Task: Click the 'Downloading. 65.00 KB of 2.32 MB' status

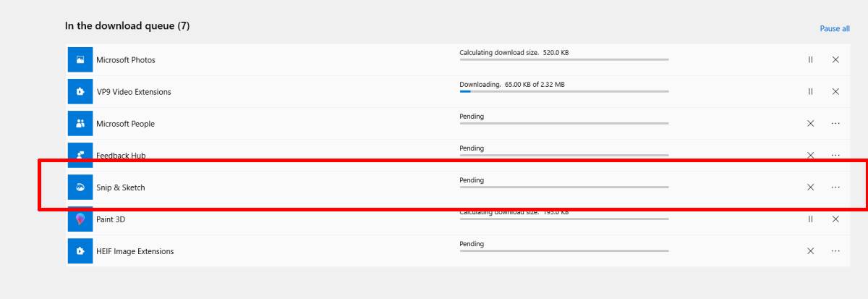Action: (x=512, y=84)
